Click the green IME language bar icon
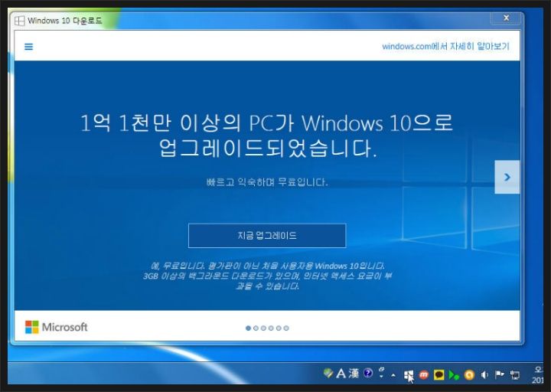 [328, 373]
